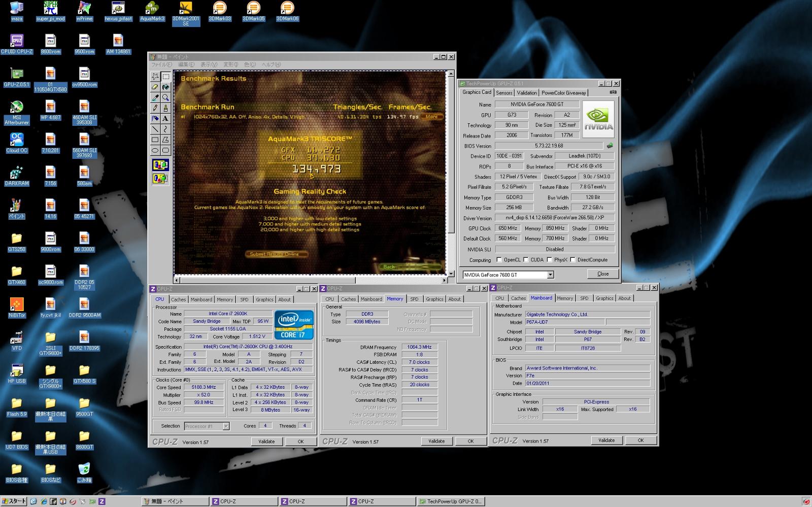Screen dimensions: 812x507
Task: Select the Free-Form Select tool in Paint
Action: pyautogui.click(x=155, y=76)
